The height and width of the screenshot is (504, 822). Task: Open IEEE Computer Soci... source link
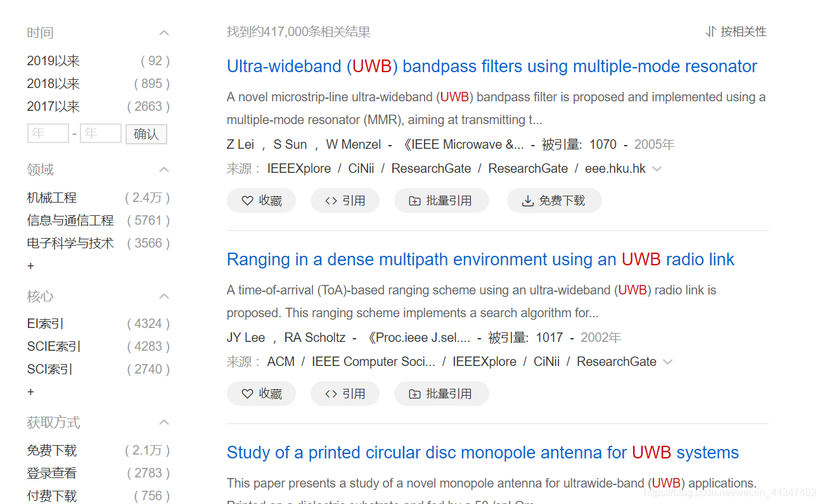click(373, 362)
